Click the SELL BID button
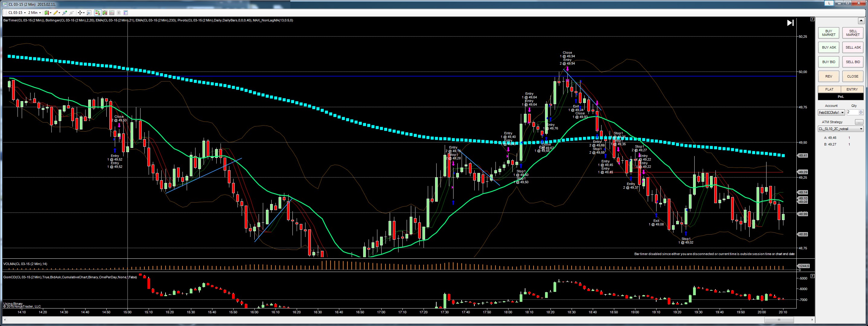This screenshot has height=326, width=868. point(853,62)
